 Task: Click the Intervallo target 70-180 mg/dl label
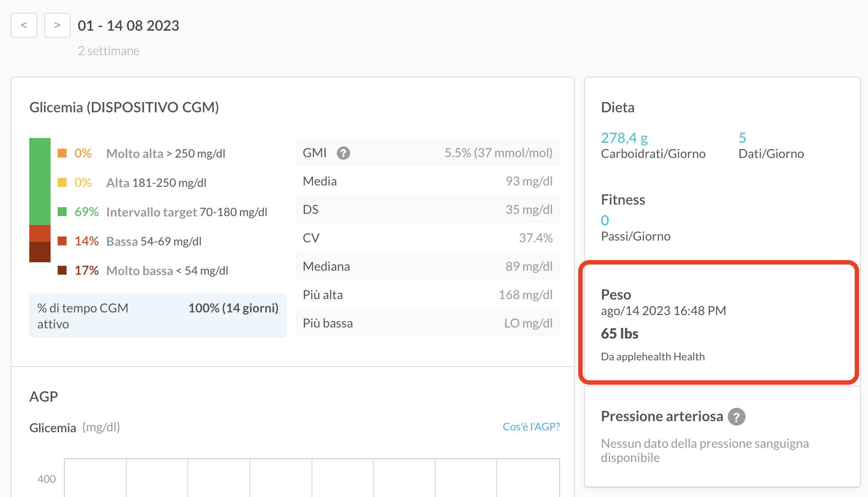click(x=187, y=212)
